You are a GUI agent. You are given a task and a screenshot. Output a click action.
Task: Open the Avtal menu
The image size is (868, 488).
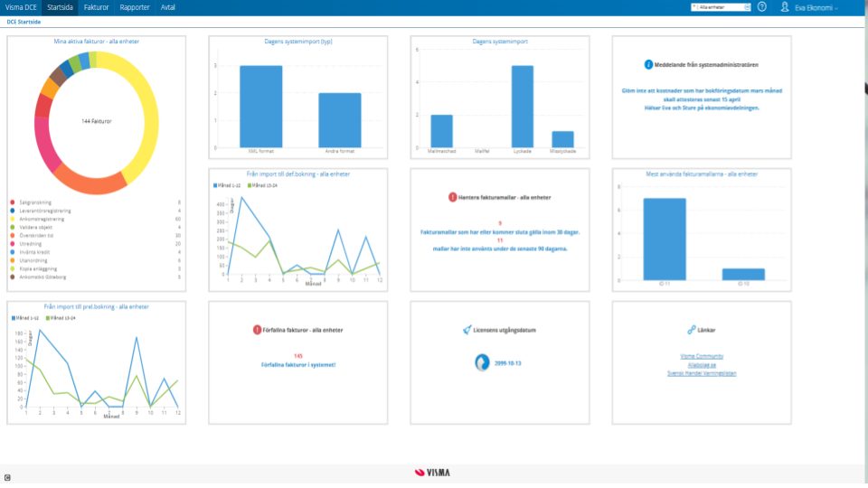(168, 7)
